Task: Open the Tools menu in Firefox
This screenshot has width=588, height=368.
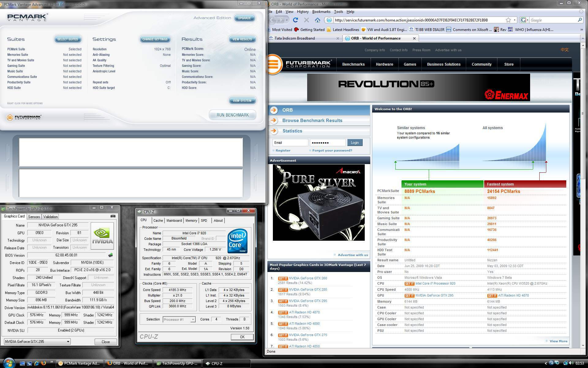Action: (338, 12)
